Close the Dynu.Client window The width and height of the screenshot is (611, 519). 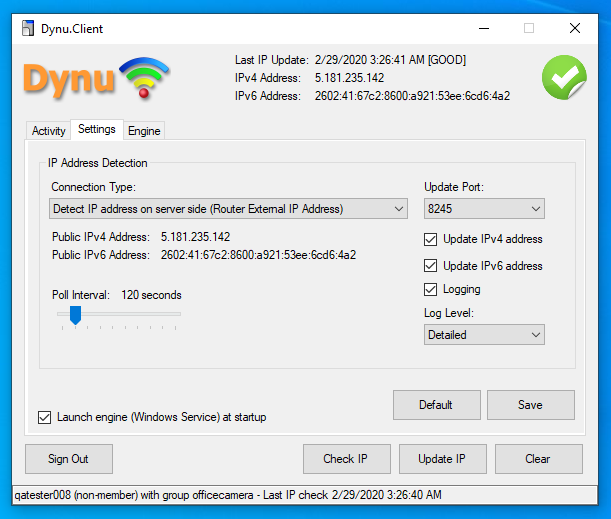575,28
